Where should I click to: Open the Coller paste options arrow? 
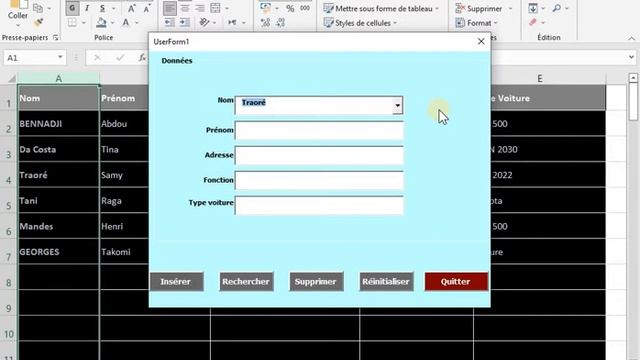point(18,25)
